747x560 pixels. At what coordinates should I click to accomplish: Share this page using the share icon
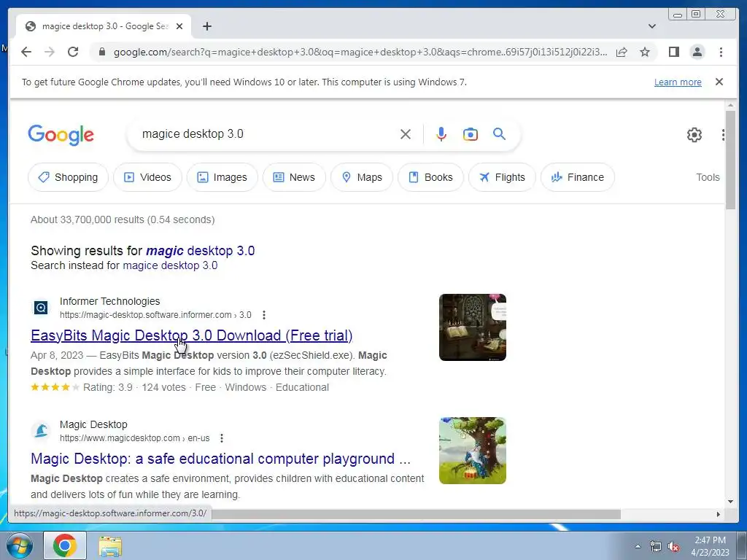pos(622,52)
